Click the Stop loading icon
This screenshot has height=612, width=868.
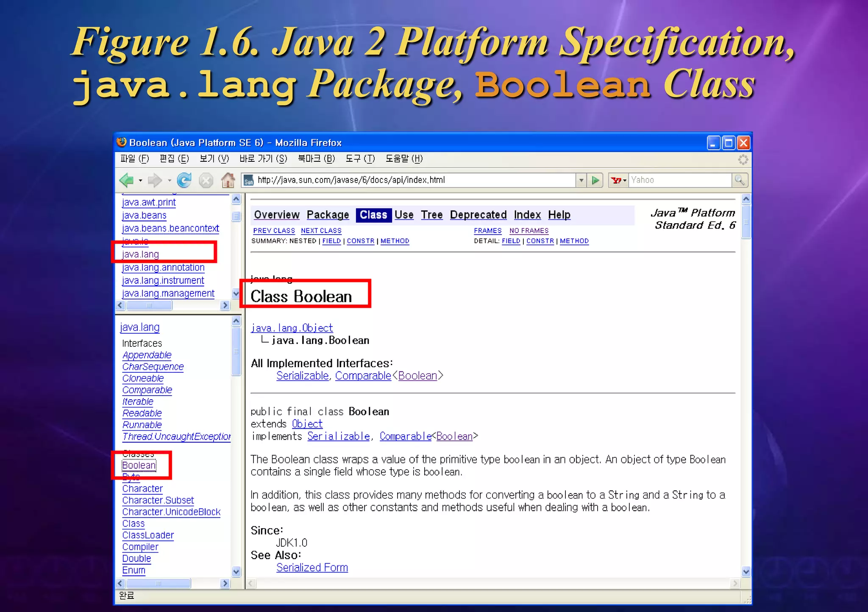(x=206, y=181)
